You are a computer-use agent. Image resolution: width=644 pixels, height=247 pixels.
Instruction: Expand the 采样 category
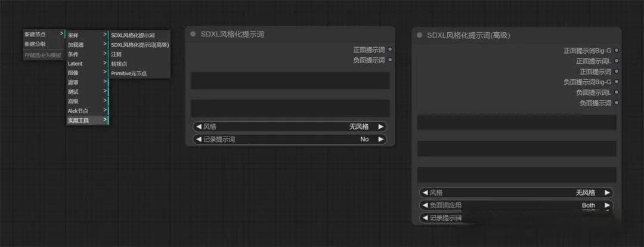87,35
